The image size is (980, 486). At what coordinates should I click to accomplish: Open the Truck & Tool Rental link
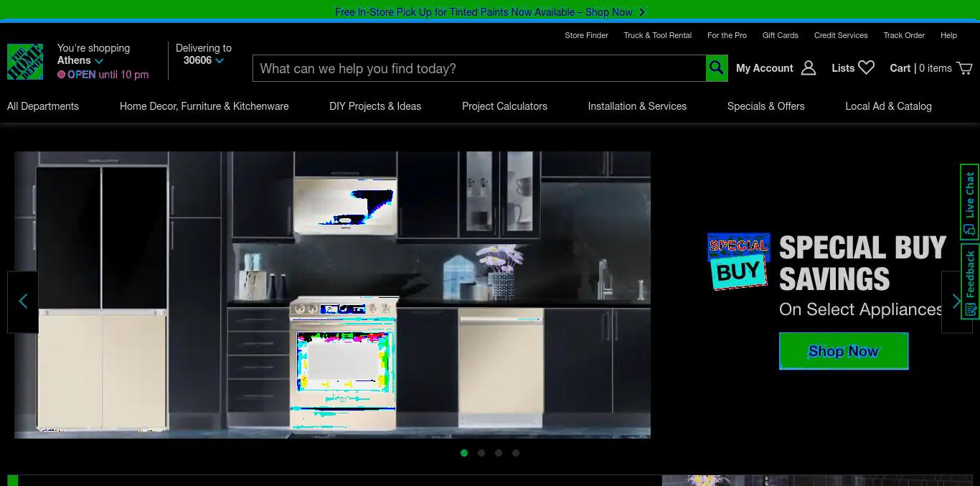pos(658,35)
